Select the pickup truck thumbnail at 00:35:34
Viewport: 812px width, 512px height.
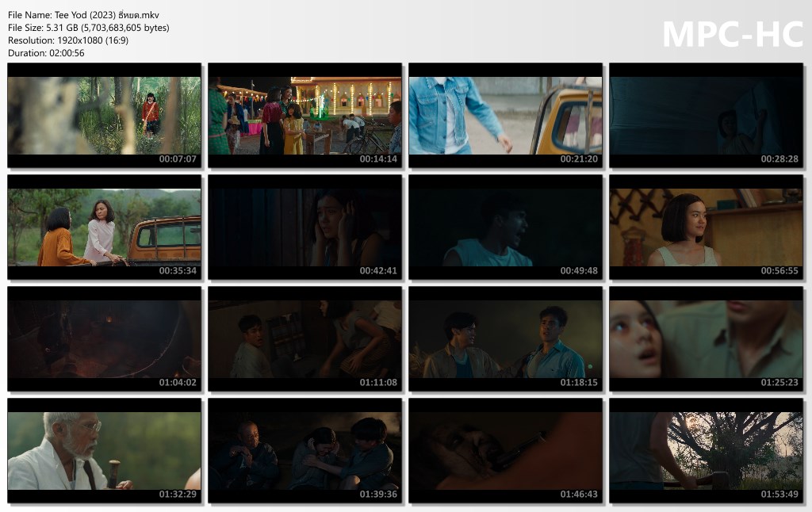[x=104, y=227]
